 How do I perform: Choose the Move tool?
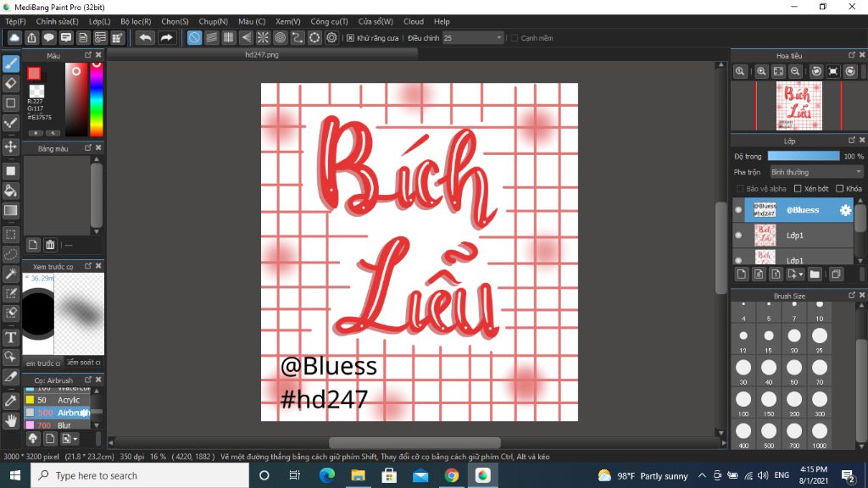(10, 147)
